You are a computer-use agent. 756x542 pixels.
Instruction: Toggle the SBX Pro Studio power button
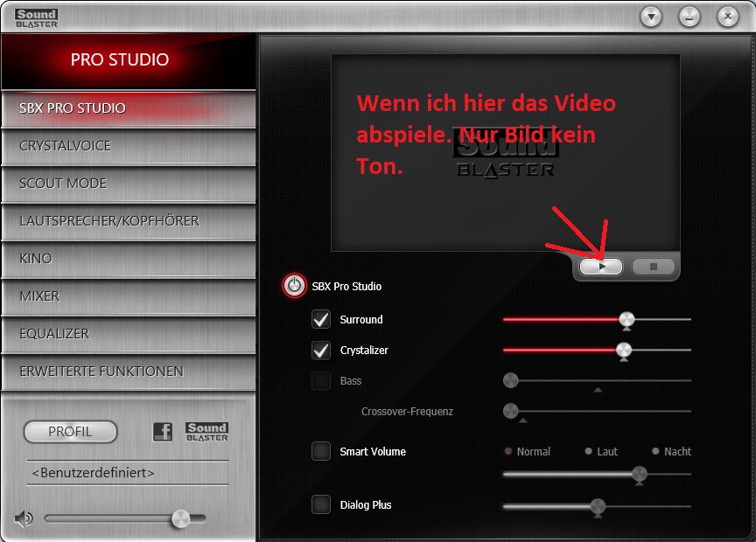(294, 286)
